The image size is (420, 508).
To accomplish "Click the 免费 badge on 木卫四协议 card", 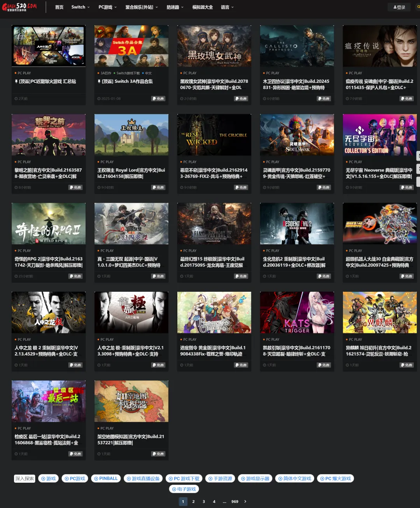I will [x=324, y=99].
